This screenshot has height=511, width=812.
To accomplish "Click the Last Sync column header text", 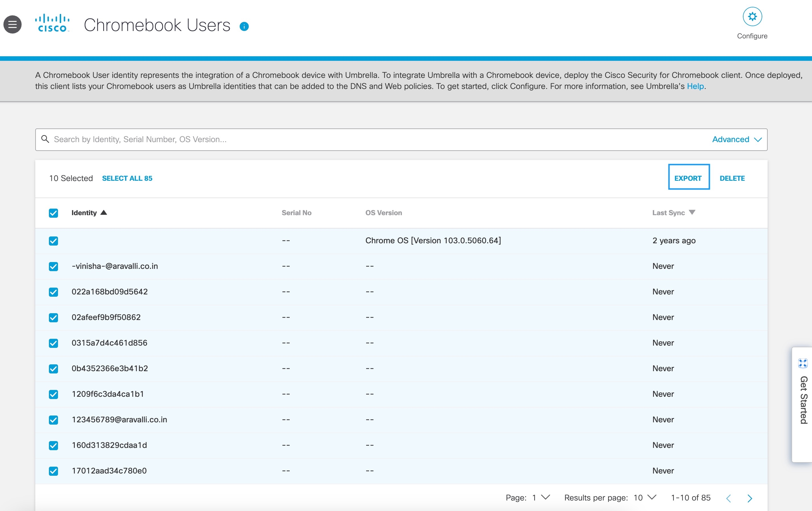I will point(668,213).
